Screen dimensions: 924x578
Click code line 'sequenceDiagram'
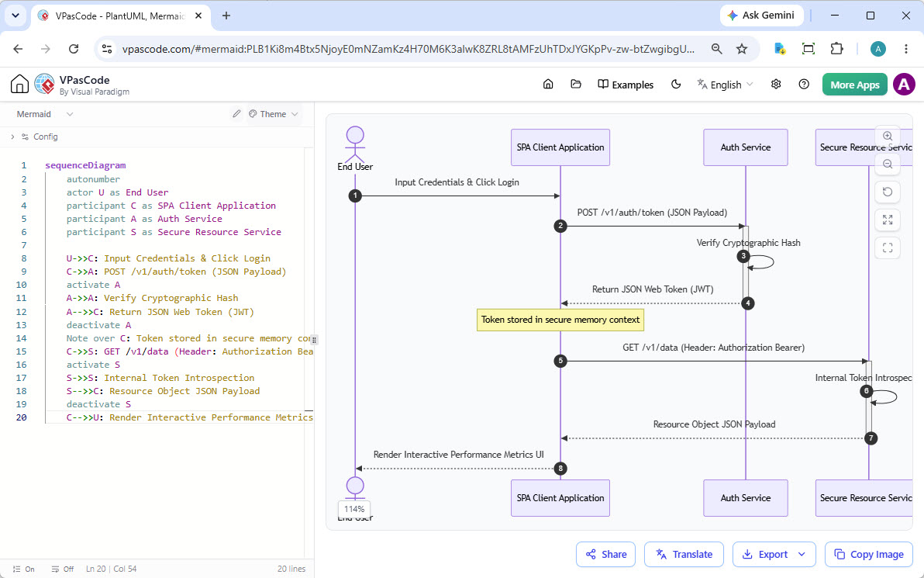(85, 166)
